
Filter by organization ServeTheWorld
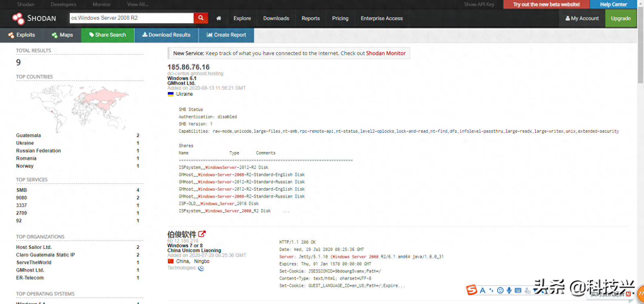(33, 263)
